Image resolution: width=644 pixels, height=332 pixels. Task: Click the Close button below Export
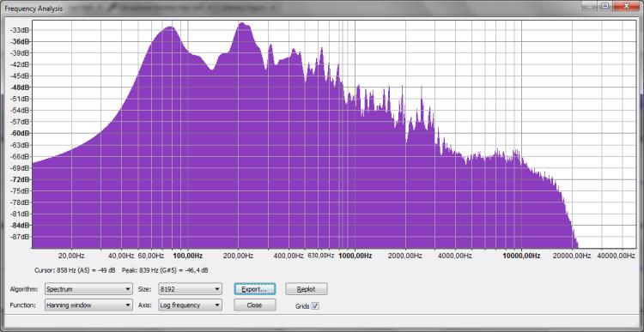point(255,305)
